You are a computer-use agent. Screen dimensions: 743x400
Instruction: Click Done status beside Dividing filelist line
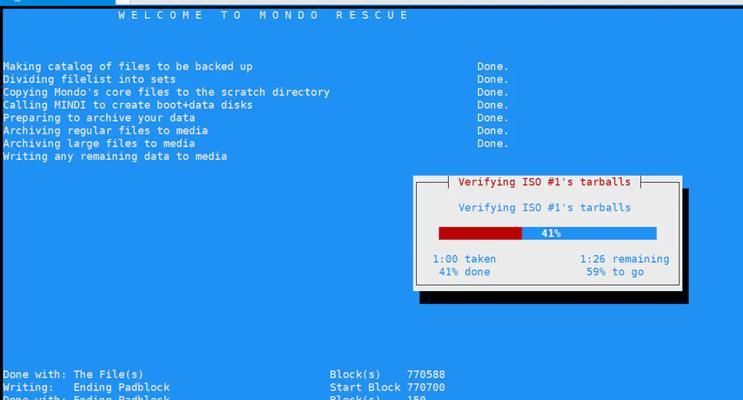[493, 79]
